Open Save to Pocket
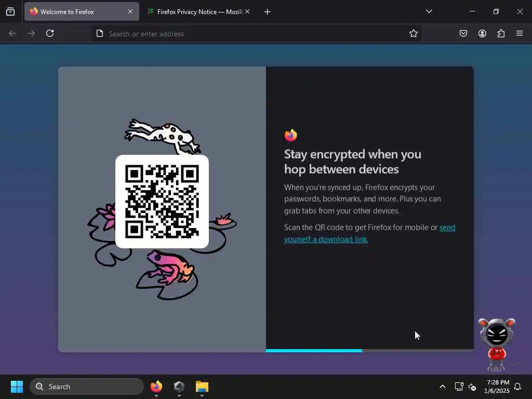This screenshot has height=399, width=532. (463, 33)
